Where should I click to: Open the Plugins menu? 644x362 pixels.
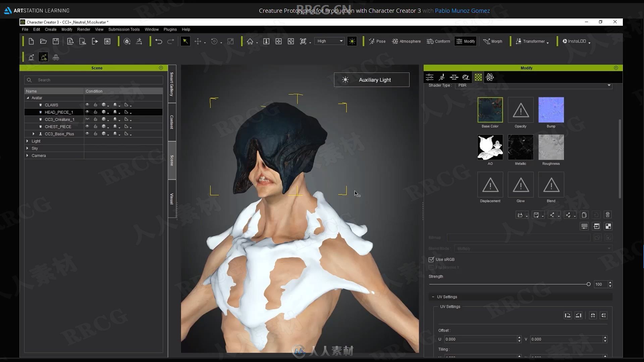pyautogui.click(x=170, y=29)
